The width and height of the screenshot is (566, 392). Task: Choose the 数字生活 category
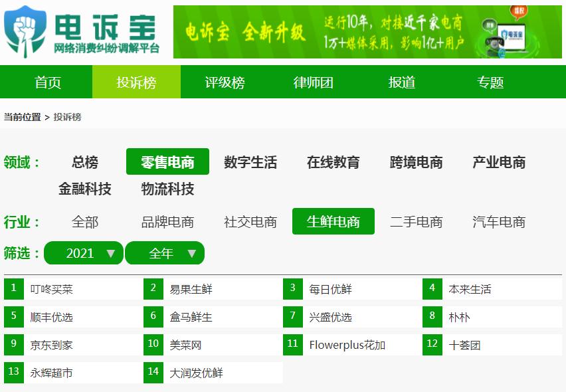click(x=250, y=161)
